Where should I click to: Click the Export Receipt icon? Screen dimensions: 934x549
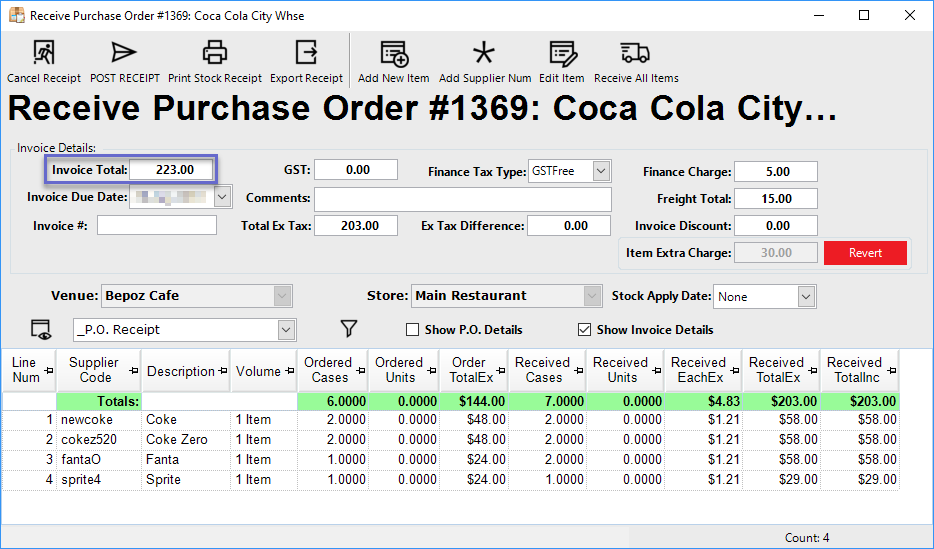point(306,54)
